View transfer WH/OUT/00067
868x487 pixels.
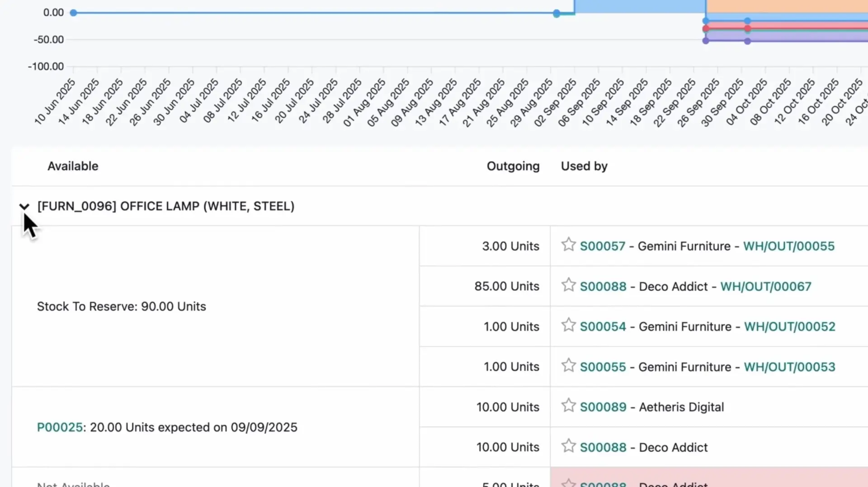(766, 286)
